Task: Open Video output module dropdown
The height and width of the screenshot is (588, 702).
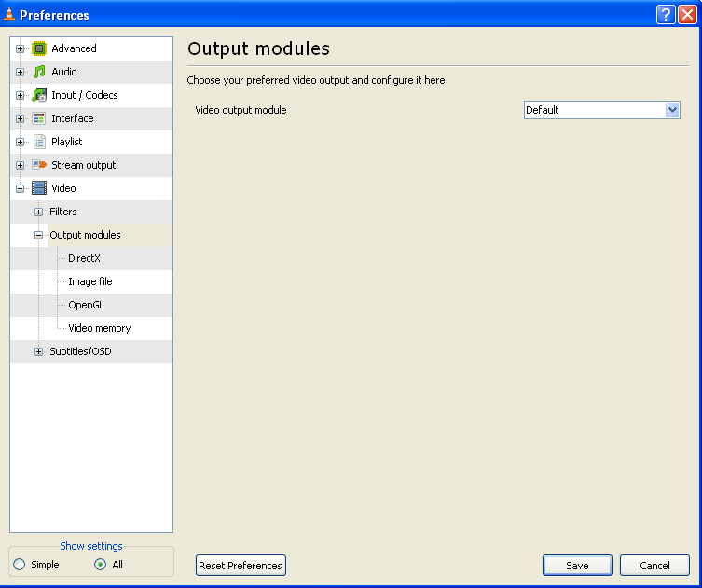Action: [x=601, y=110]
